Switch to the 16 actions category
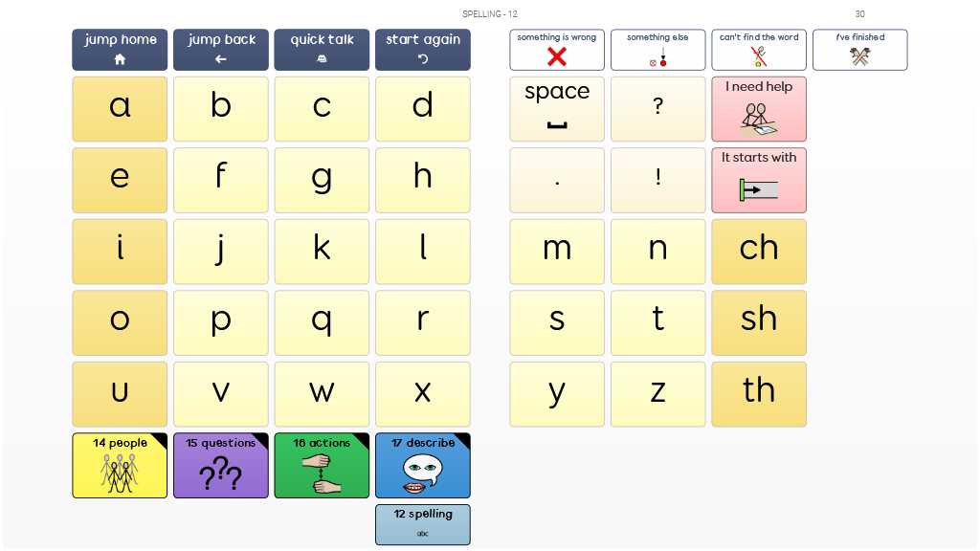 tap(322, 465)
